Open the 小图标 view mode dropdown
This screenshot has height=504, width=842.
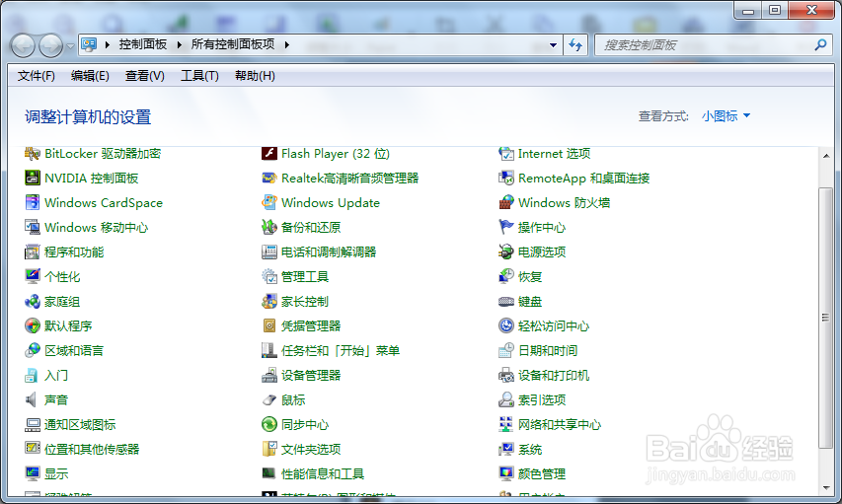[x=726, y=116]
